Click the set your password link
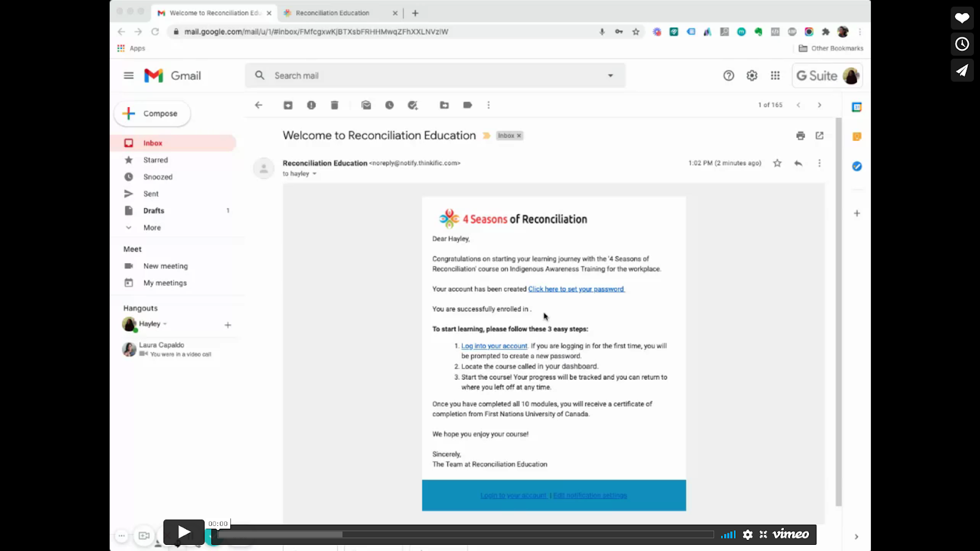 click(576, 289)
